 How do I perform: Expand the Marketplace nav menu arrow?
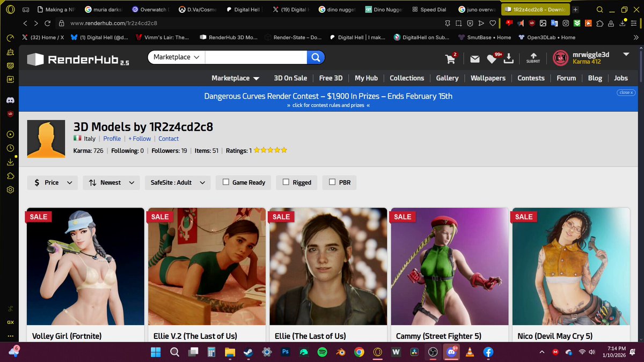click(256, 78)
